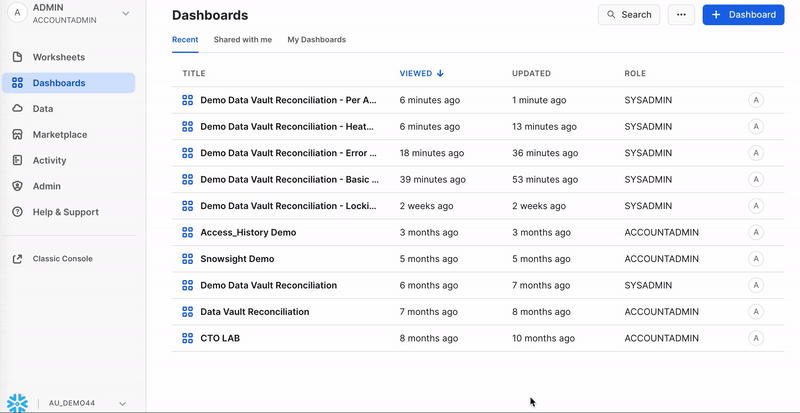Open the Access_History Demo dashboard
Image resolution: width=800 pixels, height=413 pixels.
click(x=248, y=232)
